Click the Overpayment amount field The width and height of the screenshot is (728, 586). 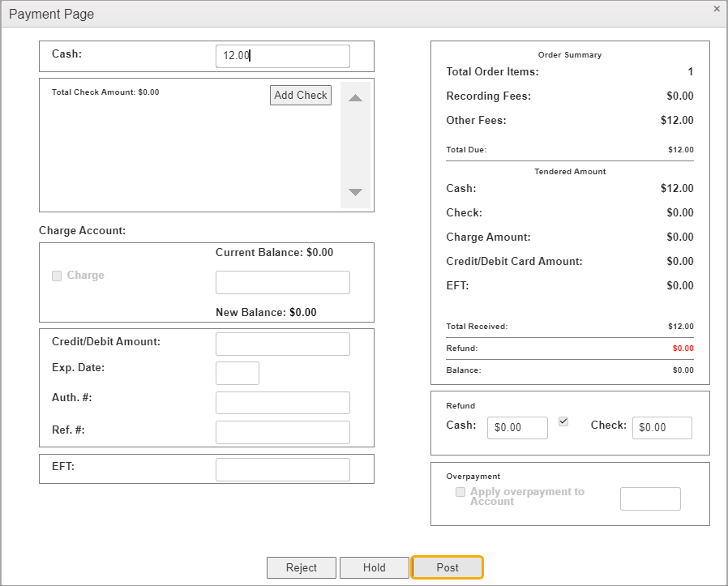pyautogui.click(x=650, y=498)
